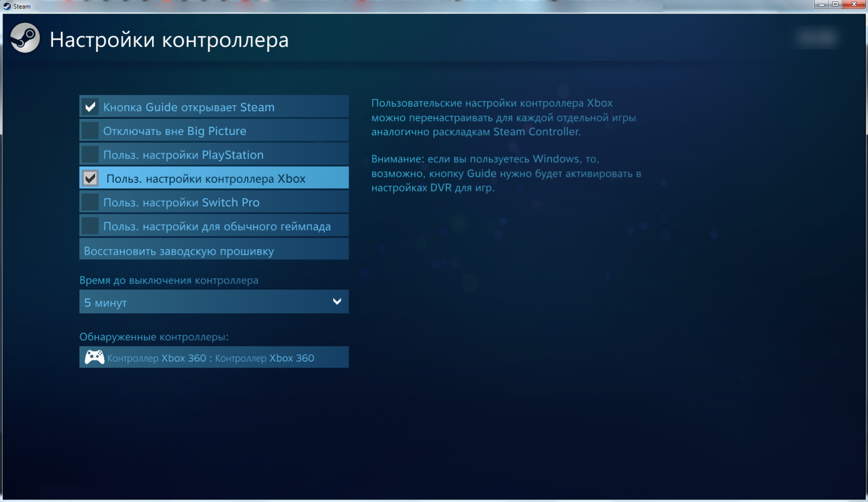The height and width of the screenshot is (502, 868).
Task: Click the 'Обнаруженные контроллеры:' label
Action: coord(154,336)
